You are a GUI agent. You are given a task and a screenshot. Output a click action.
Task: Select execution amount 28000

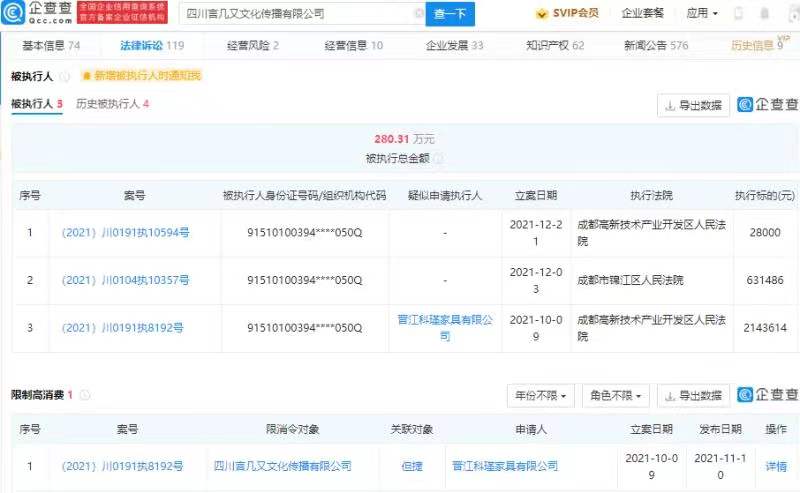click(x=765, y=233)
